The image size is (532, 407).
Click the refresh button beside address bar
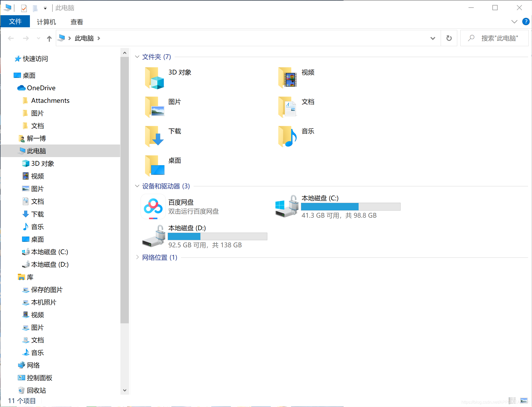449,38
